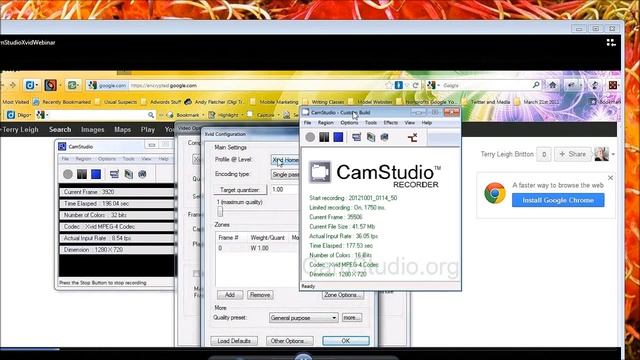Click OK button in Xvid Configuration
The width and height of the screenshot is (640, 360).
point(346,341)
